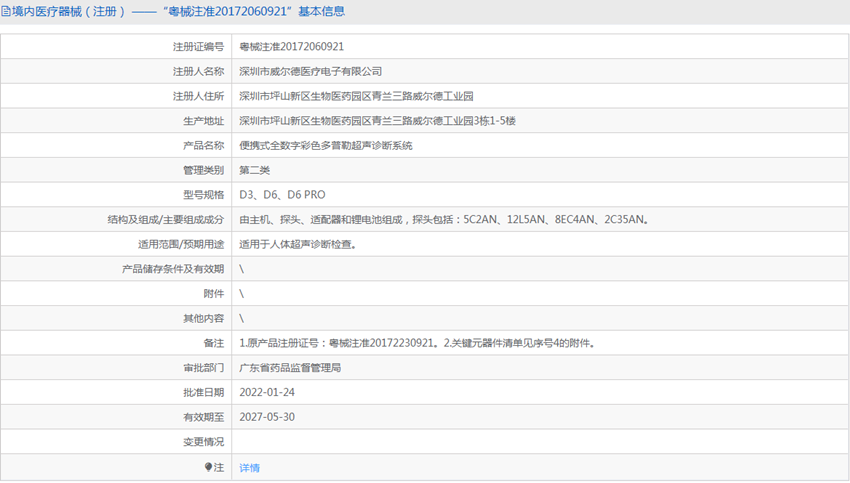Select model spec D3、D6、D6 PRO
850x483 pixels.
(x=282, y=195)
